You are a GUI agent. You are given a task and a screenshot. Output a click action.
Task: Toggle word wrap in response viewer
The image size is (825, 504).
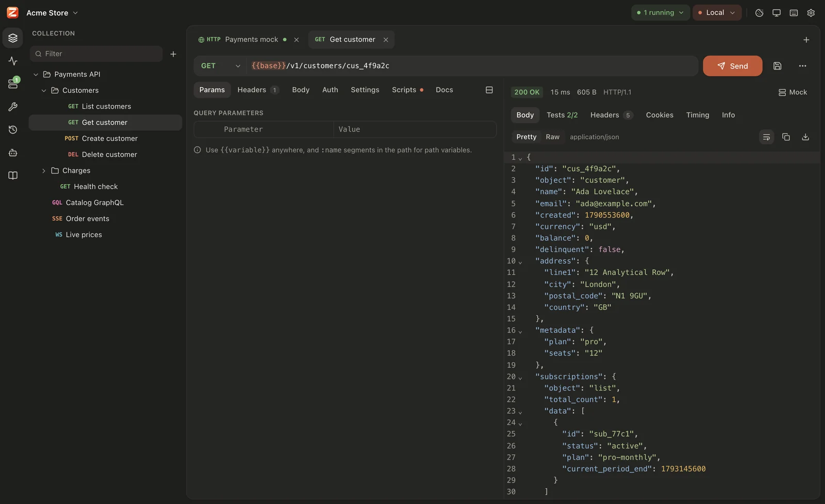click(766, 137)
